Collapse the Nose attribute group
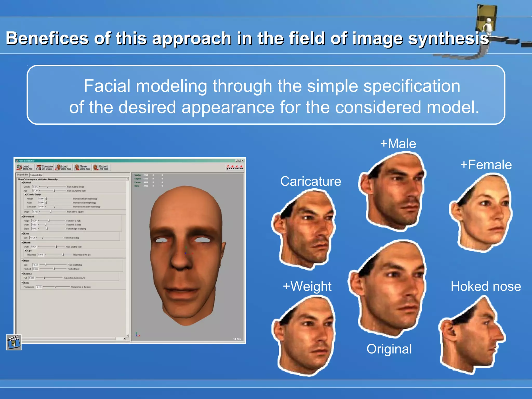532x399 pixels. point(22,261)
